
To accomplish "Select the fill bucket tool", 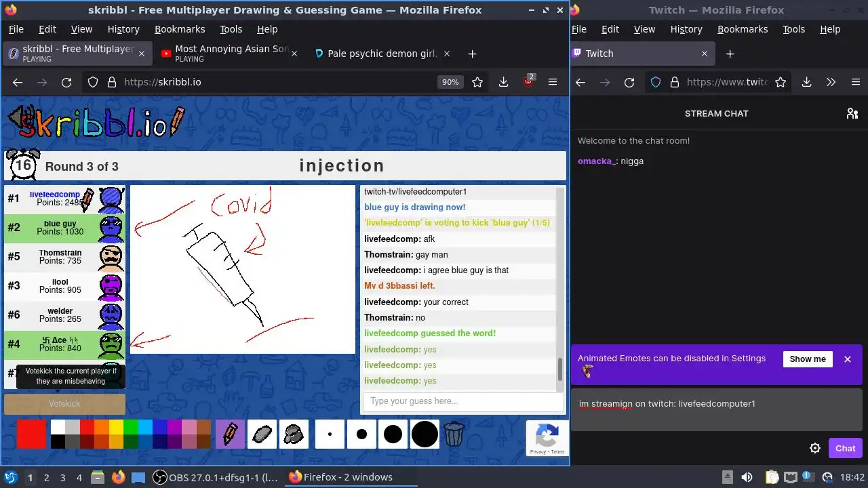I will [x=294, y=434].
